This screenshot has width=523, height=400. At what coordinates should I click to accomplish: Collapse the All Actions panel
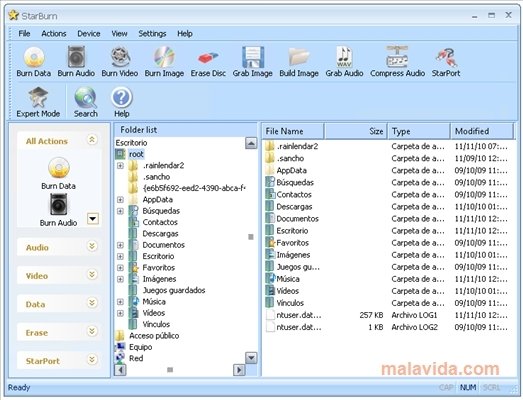pos(92,139)
